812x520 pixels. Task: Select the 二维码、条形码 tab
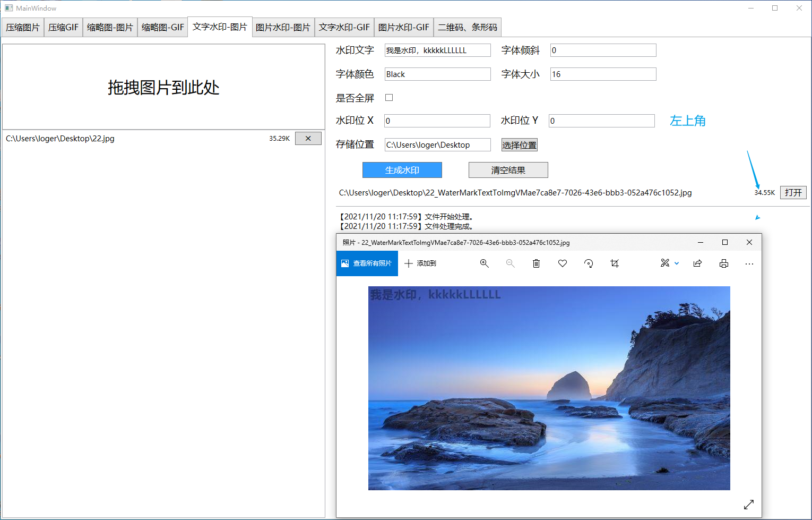tap(468, 28)
